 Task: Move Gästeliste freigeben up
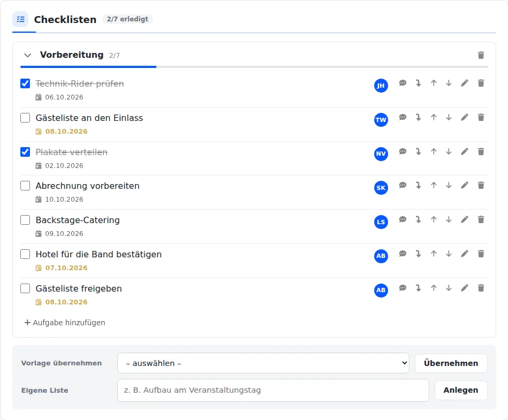[x=434, y=288]
